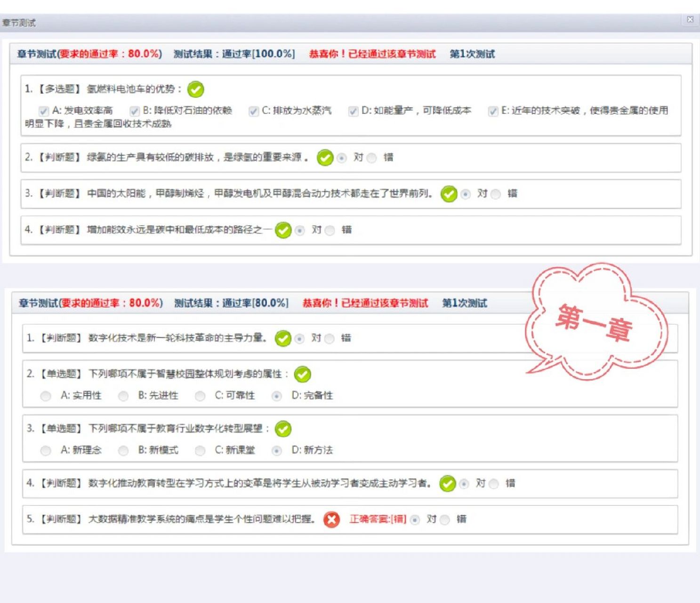Select 错 for the 增加能效 question
Viewport: 700px width, 603px height.
click(330, 230)
